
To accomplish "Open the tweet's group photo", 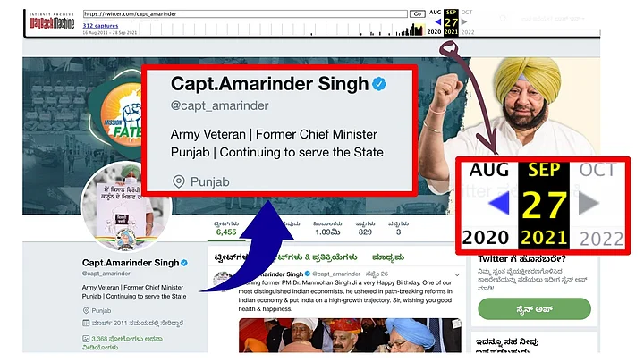I will (350, 335).
